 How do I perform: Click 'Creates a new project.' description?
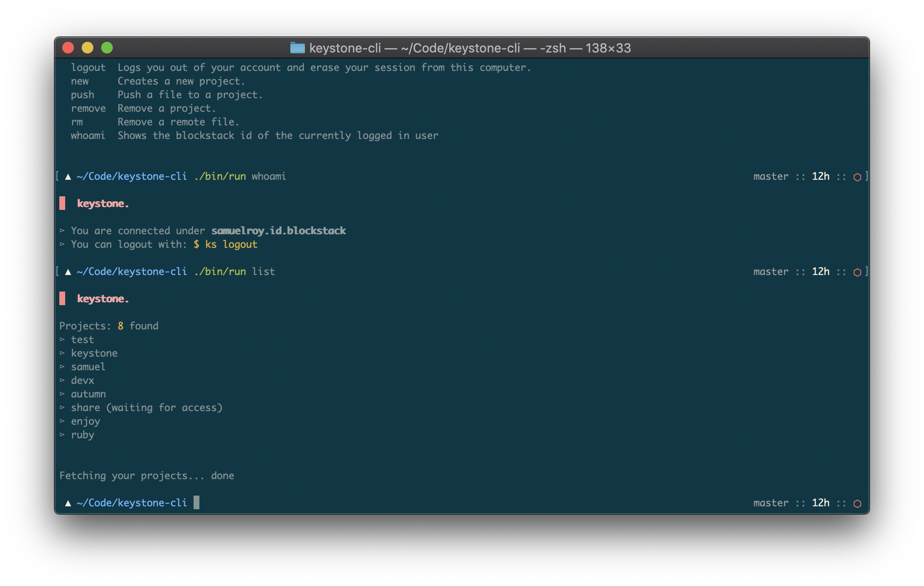(181, 81)
